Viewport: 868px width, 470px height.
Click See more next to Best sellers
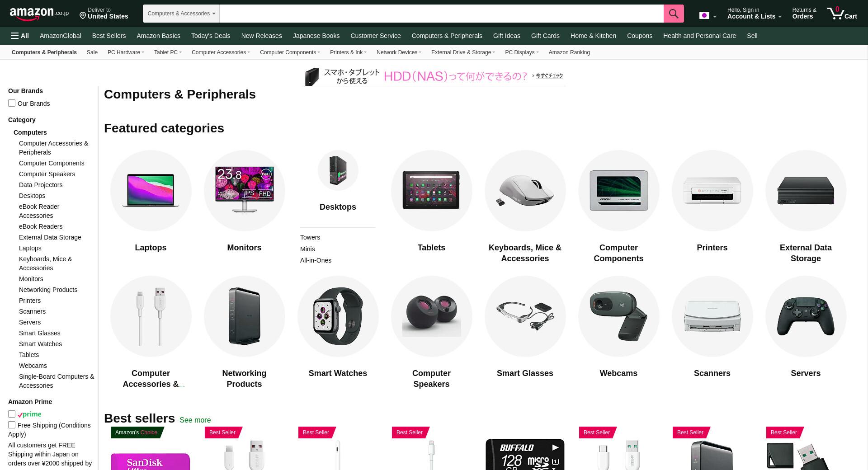[x=195, y=420]
